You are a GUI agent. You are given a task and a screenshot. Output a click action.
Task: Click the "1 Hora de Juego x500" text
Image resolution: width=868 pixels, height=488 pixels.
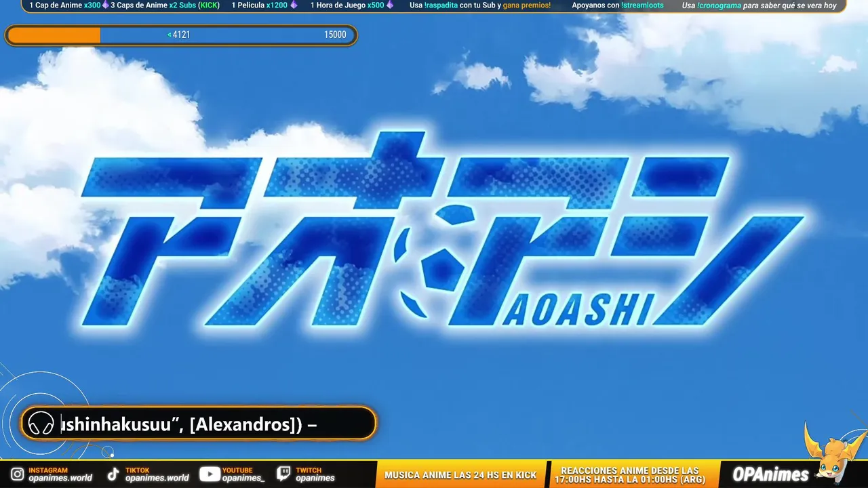pos(347,5)
